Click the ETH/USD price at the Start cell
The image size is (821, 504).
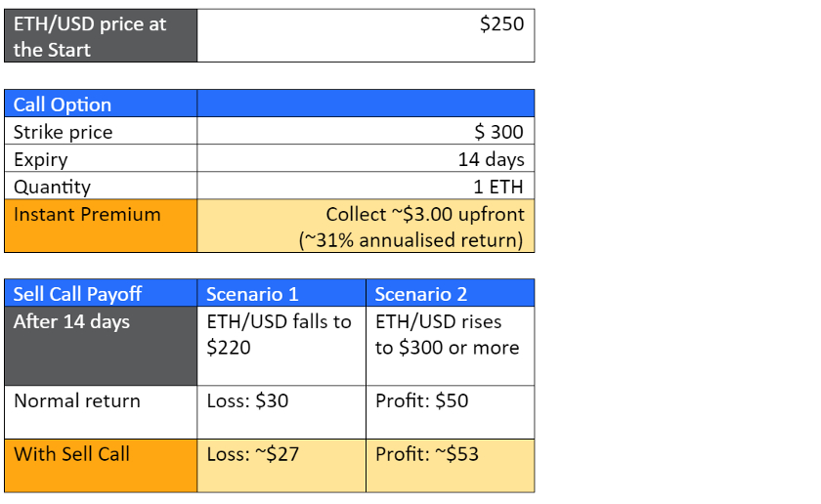[101, 36]
